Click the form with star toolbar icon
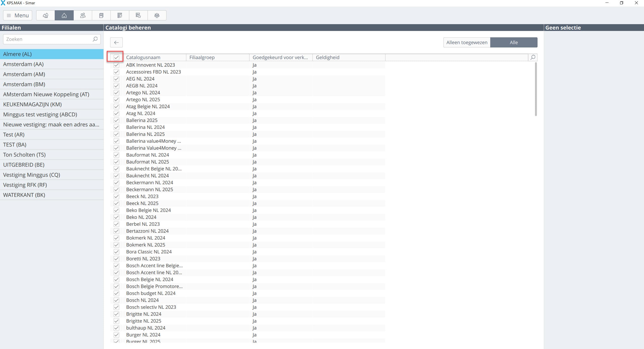The width and height of the screenshot is (644, 349). tap(138, 15)
